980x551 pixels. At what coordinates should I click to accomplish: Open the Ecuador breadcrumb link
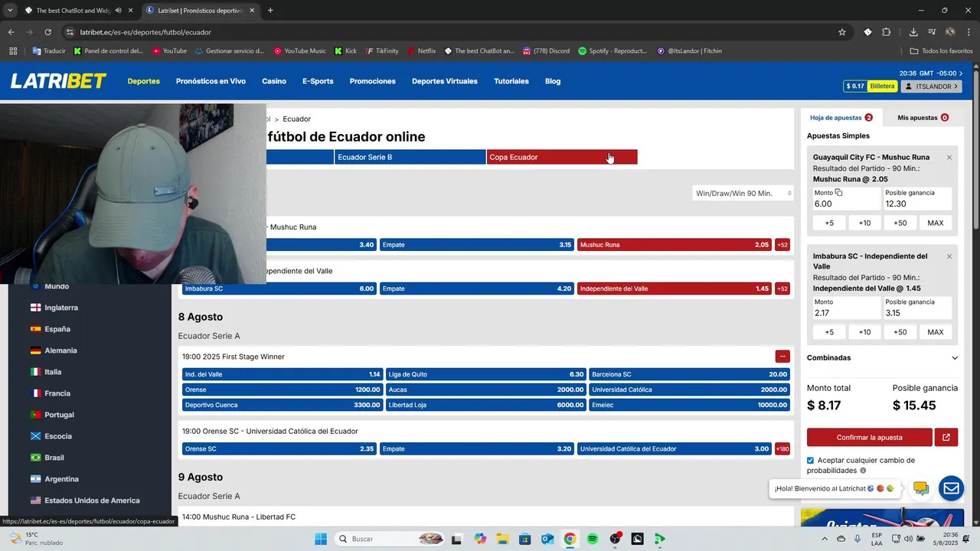[x=296, y=119]
